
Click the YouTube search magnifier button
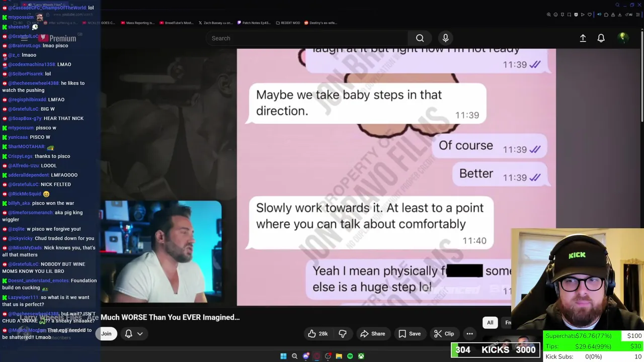[x=420, y=38]
